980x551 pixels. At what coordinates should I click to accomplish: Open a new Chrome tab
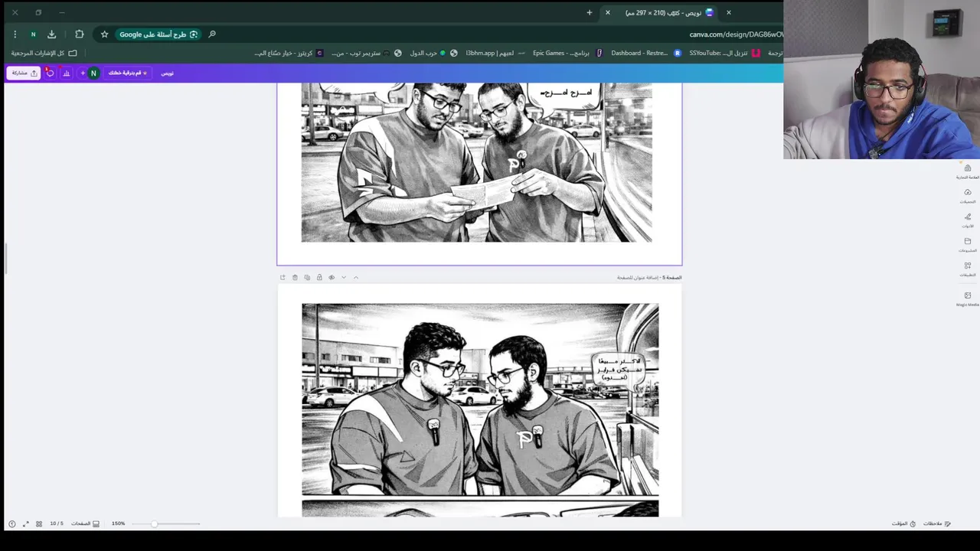590,12
